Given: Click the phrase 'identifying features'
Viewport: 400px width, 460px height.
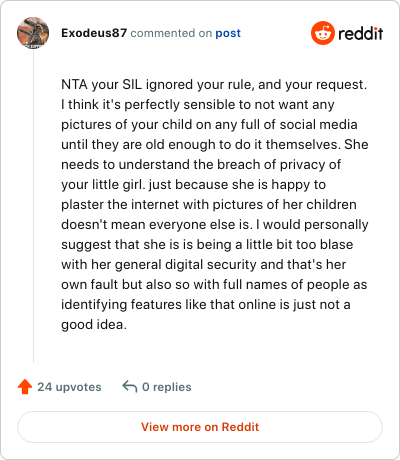Looking at the screenshot, I should point(121,305).
